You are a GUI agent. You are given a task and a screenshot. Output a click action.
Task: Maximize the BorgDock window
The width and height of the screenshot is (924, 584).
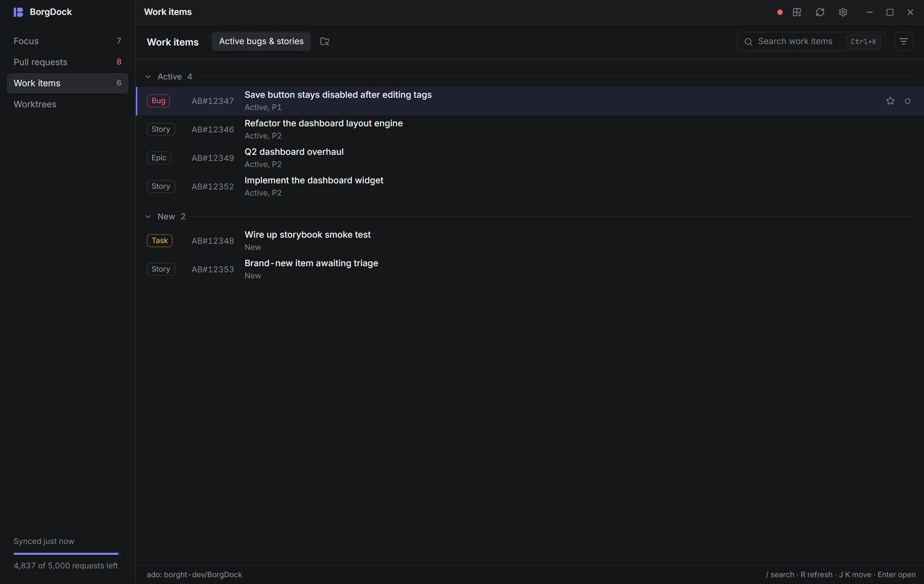pyautogui.click(x=890, y=12)
